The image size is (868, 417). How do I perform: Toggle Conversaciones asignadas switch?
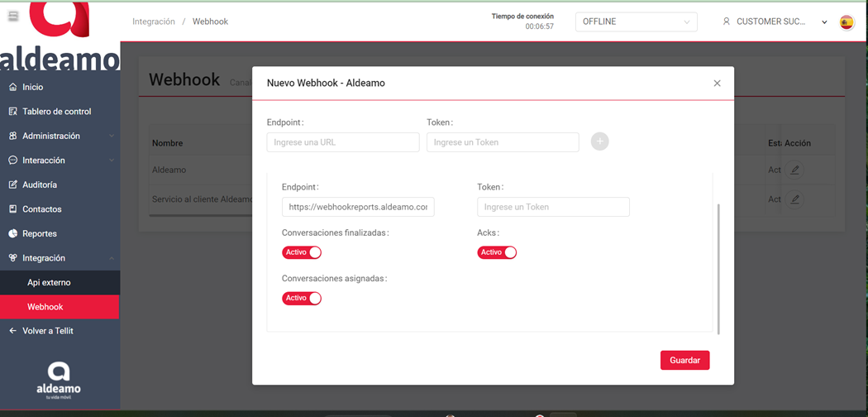click(x=302, y=298)
